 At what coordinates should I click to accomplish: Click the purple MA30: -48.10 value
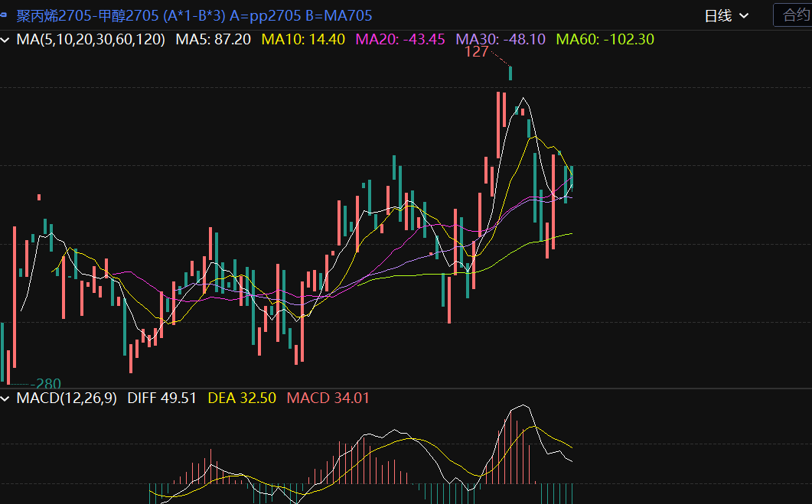(501, 39)
